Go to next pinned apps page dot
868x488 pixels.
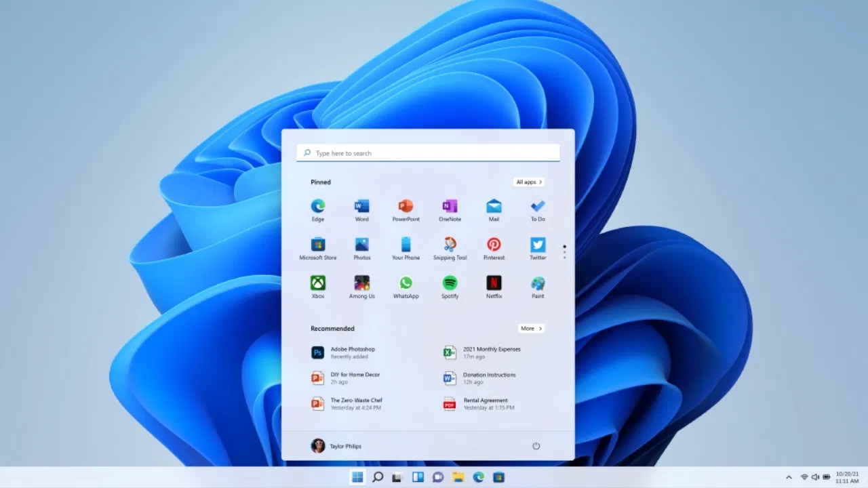coord(564,252)
